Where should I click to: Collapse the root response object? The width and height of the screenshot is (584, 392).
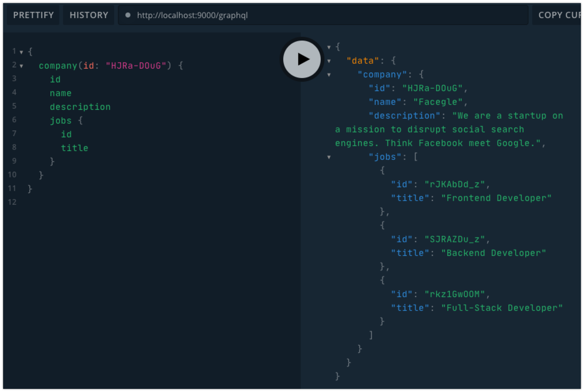tap(329, 47)
